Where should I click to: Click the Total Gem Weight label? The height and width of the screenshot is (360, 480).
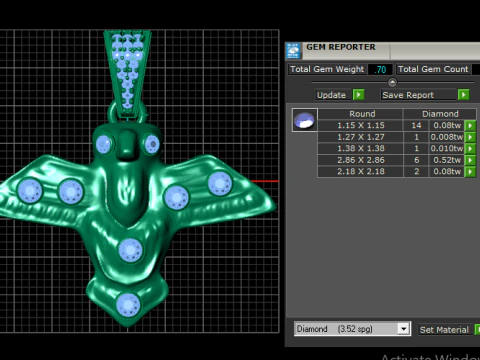tap(327, 69)
